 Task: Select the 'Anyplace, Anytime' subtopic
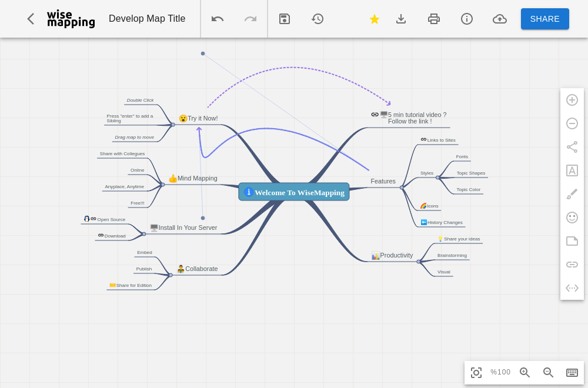pos(125,187)
